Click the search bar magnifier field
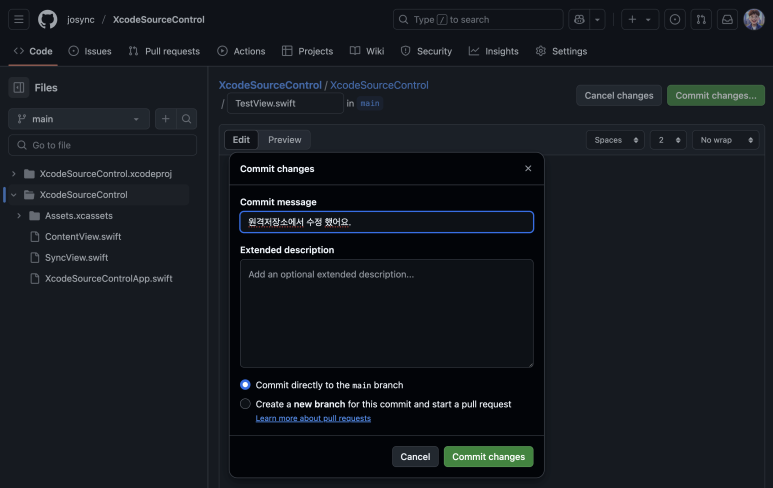The image size is (773, 488). coord(478,20)
